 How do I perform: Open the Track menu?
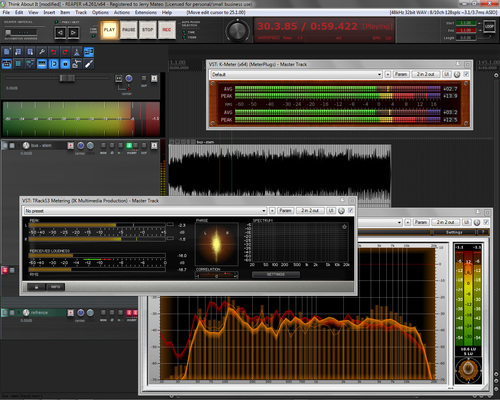81,12
